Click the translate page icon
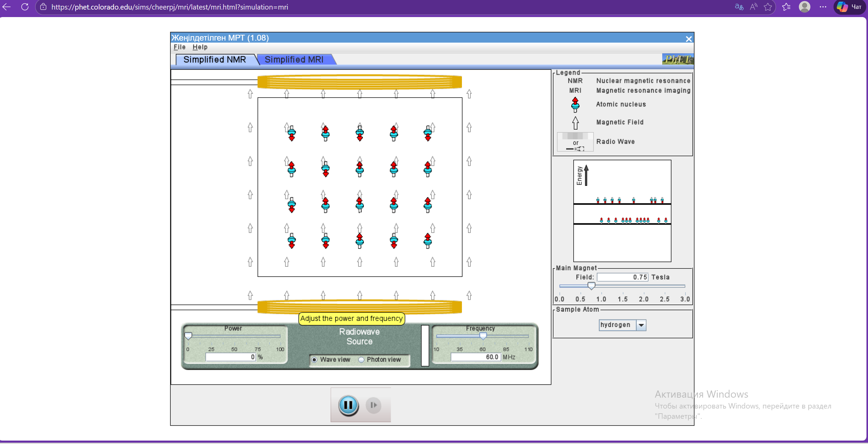This screenshot has height=444, width=868. [739, 7]
